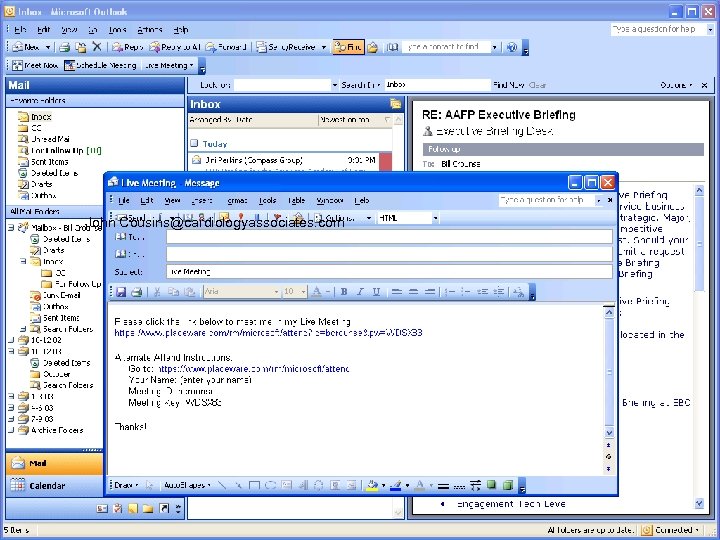This screenshot has width=720, height=540.
Task: Open the Draw menu in drawing toolbar
Action: pos(126,485)
